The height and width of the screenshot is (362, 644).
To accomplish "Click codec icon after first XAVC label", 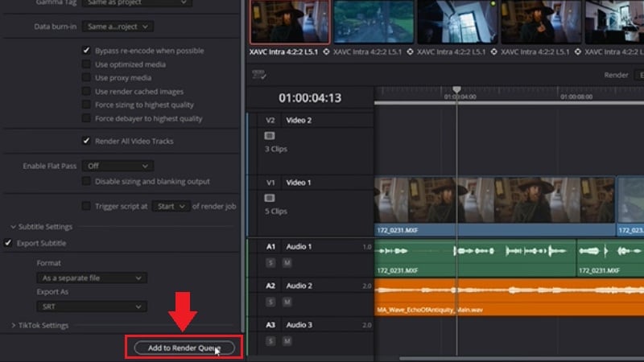I will coord(326,51).
